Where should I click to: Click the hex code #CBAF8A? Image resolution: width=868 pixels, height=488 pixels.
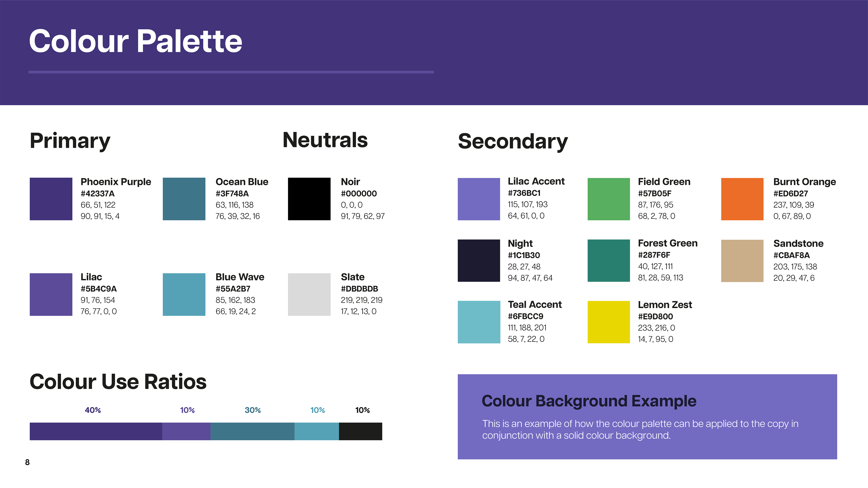[792, 255]
